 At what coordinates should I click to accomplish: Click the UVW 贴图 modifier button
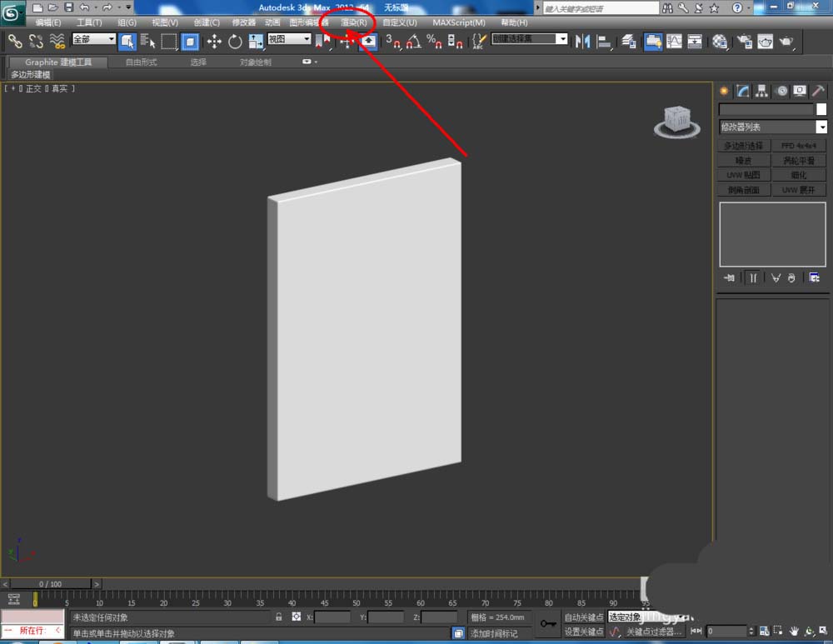pos(743,175)
